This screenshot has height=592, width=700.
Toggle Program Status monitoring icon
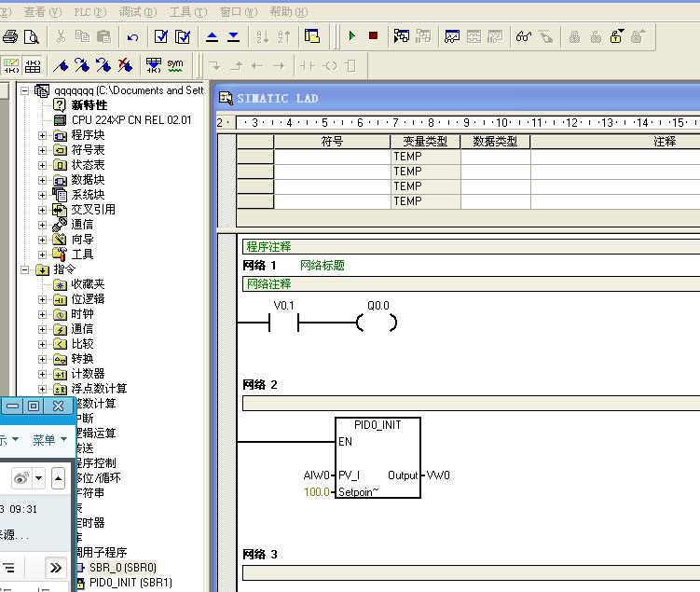point(402,36)
